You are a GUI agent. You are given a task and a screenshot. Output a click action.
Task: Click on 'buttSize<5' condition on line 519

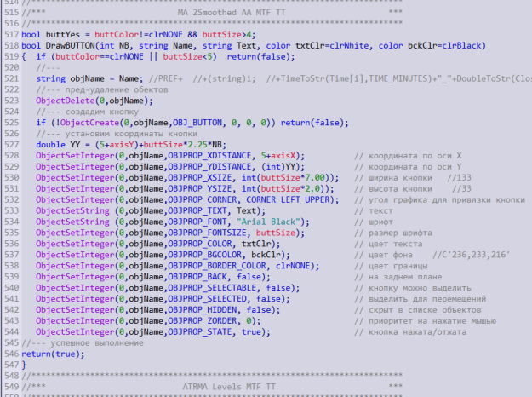(187, 57)
